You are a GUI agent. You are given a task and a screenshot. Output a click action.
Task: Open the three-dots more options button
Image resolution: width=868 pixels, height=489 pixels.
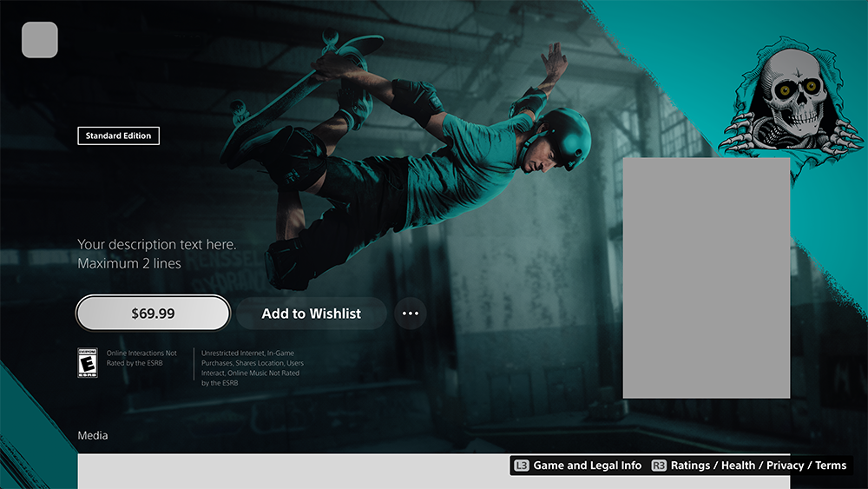pyautogui.click(x=411, y=314)
